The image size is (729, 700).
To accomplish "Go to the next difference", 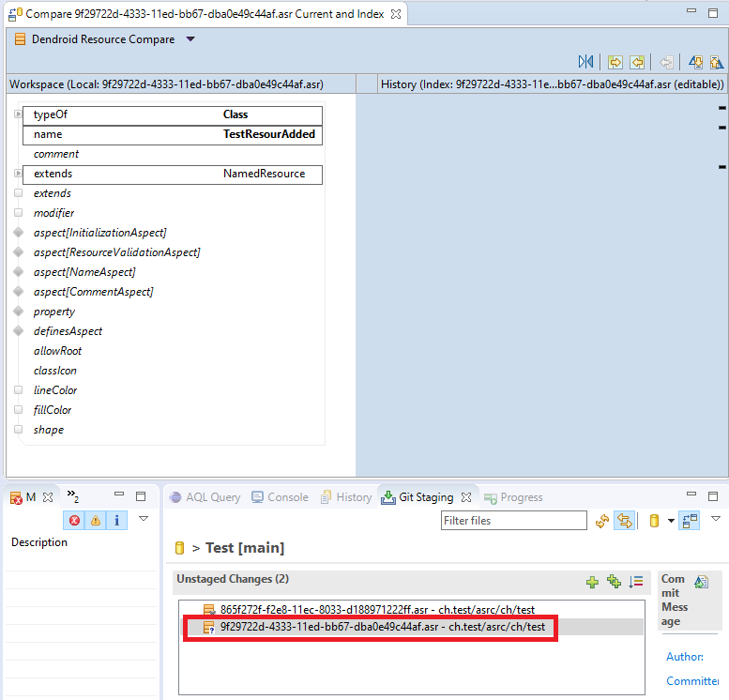I will 695,62.
